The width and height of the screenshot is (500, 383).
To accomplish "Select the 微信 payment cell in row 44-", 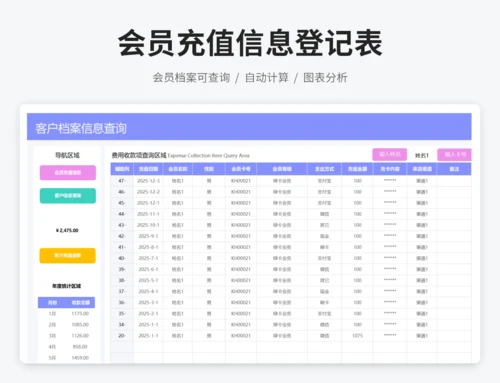I will tap(324, 214).
